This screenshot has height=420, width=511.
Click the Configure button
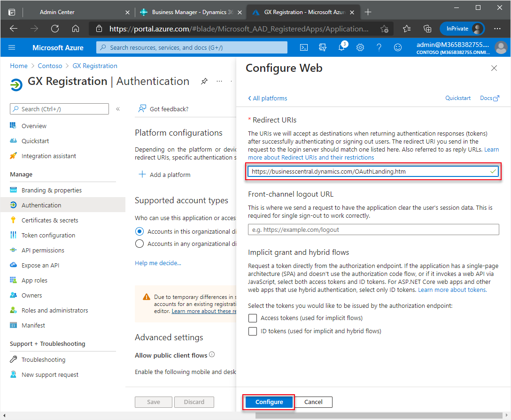[269, 402]
